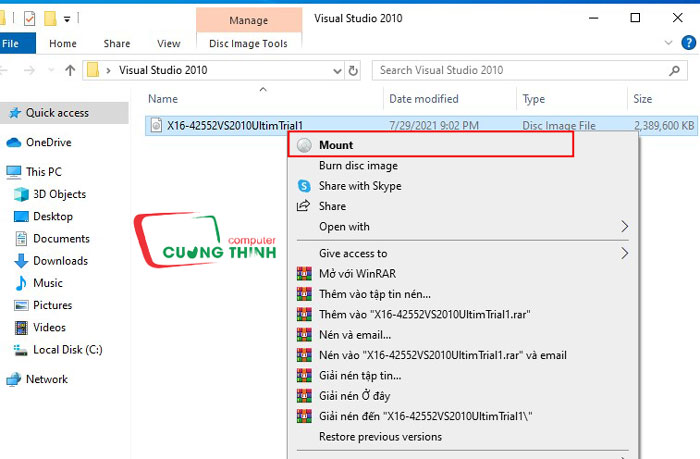The width and height of the screenshot is (700, 459).
Task: Choose Thêm vào tập tin nén...
Action: click(x=375, y=294)
